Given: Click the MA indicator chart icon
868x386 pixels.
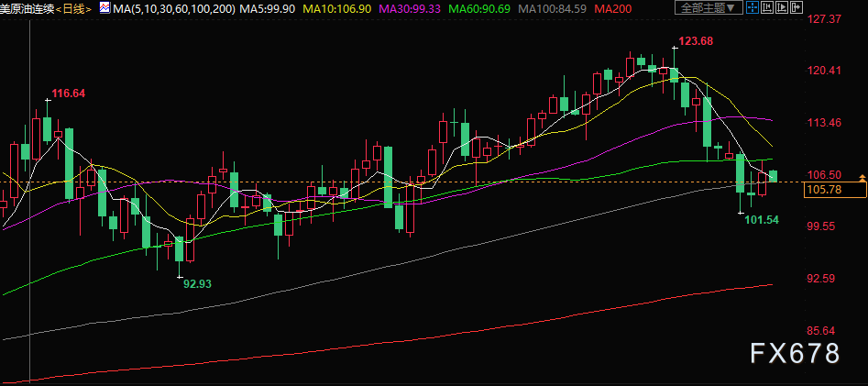Looking at the screenshot, I should pyautogui.click(x=104, y=7).
